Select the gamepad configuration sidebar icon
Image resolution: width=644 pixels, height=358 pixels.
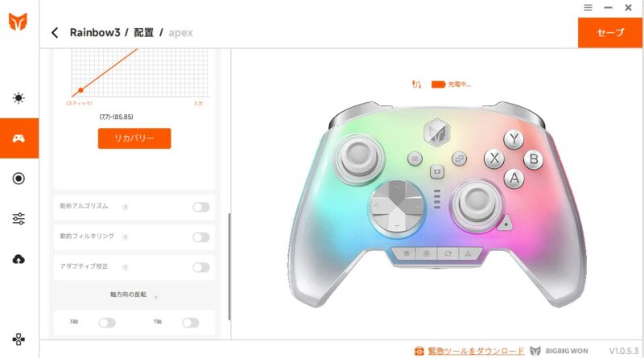(x=19, y=138)
